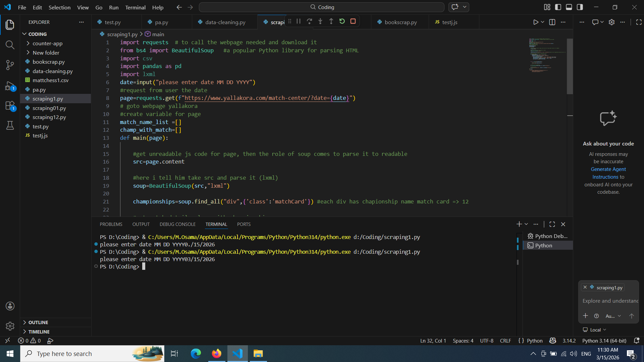The image size is (644, 362).
Task: Open the Source Control view
Action: tap(10, 65)
